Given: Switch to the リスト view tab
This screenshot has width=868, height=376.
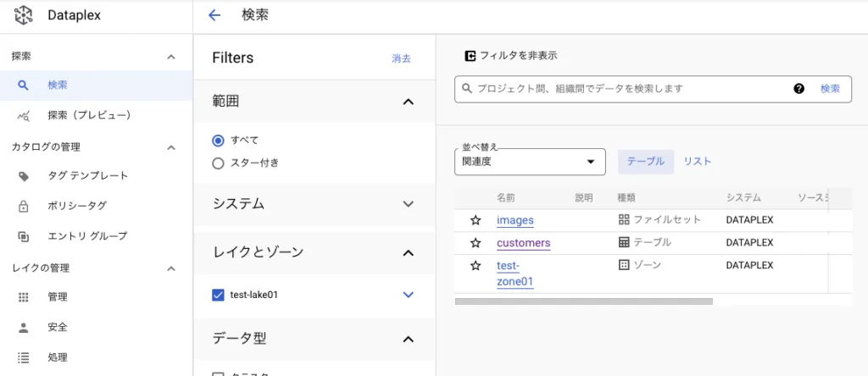Looking at the screenshot, I should click(x=697, y=162).
